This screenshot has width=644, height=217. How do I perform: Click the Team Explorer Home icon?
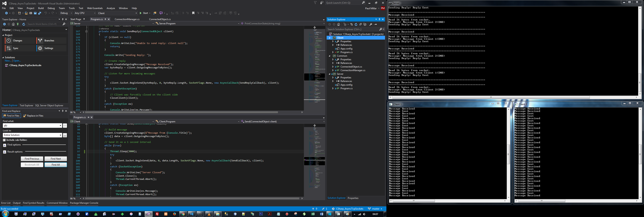pos(13,24)
